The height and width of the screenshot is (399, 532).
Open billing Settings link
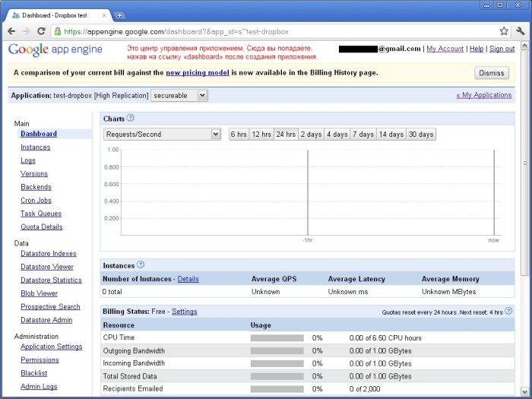coord(184,312)
